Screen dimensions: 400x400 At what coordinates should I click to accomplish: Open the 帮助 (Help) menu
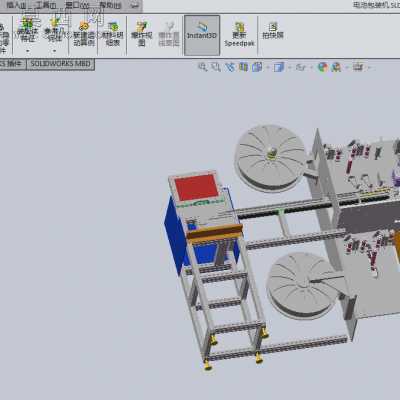click(x=110, y=5)
